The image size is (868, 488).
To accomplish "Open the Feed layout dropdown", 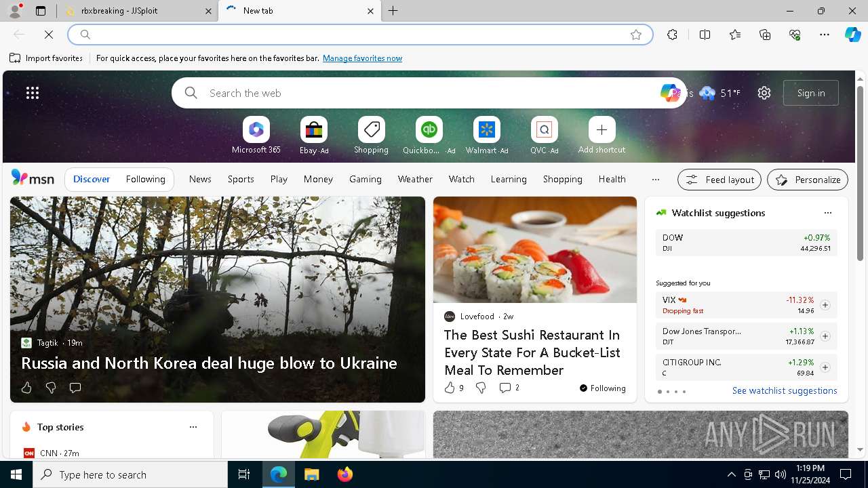I will point(719,180).
